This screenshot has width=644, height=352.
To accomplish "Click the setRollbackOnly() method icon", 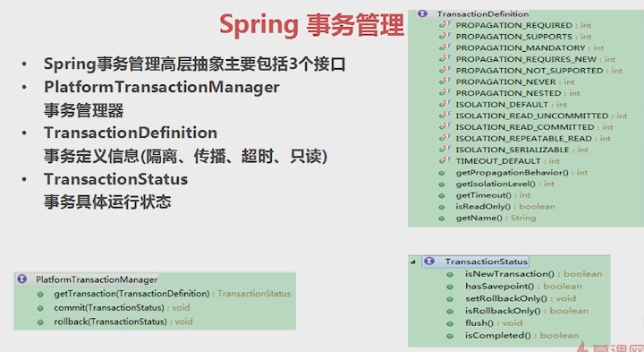I will point(450,299).
